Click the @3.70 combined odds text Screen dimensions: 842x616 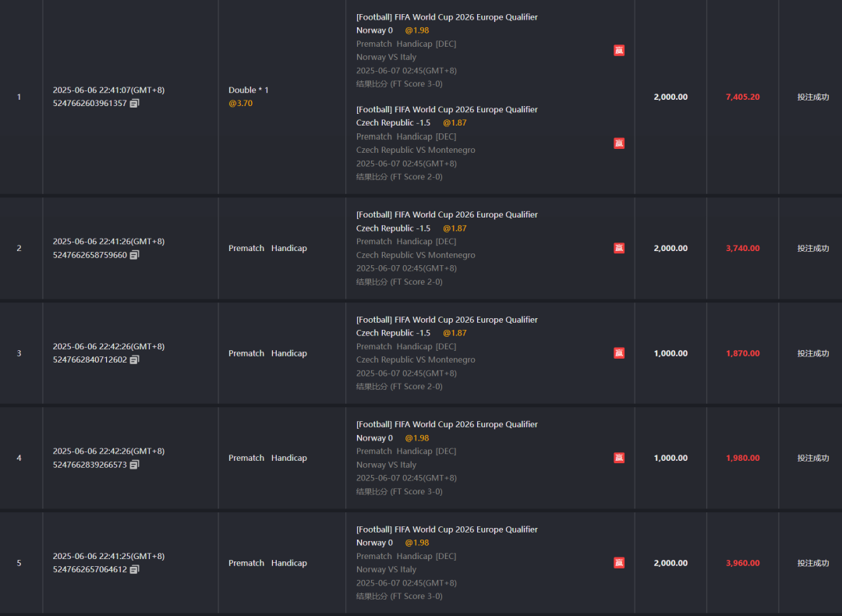point(240,104)
